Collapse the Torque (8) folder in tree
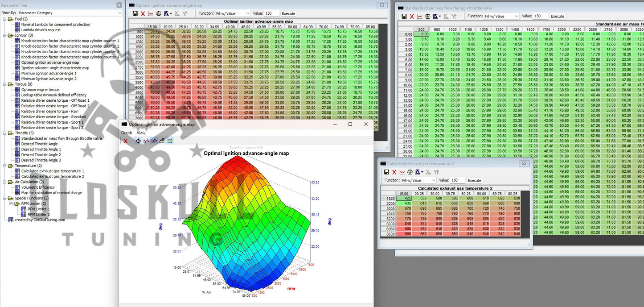This screenshot has width=644, height=307. pyautogui.click(x=4, y=84)
